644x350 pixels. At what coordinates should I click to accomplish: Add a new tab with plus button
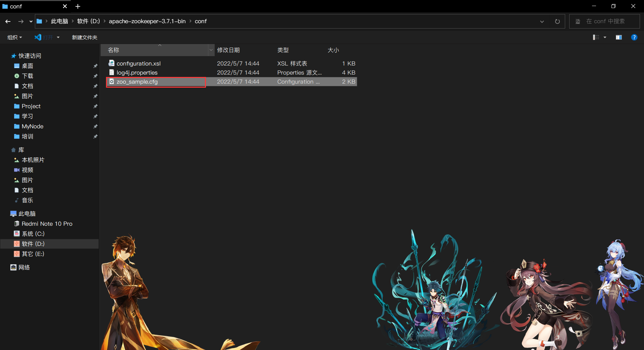(78, 6)
